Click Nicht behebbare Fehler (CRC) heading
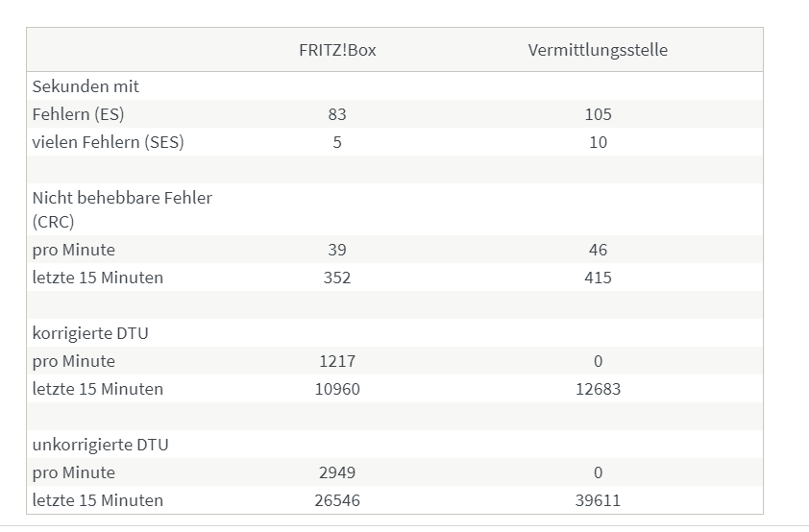This screenshot has height=532, width=809. pos(122,209)
